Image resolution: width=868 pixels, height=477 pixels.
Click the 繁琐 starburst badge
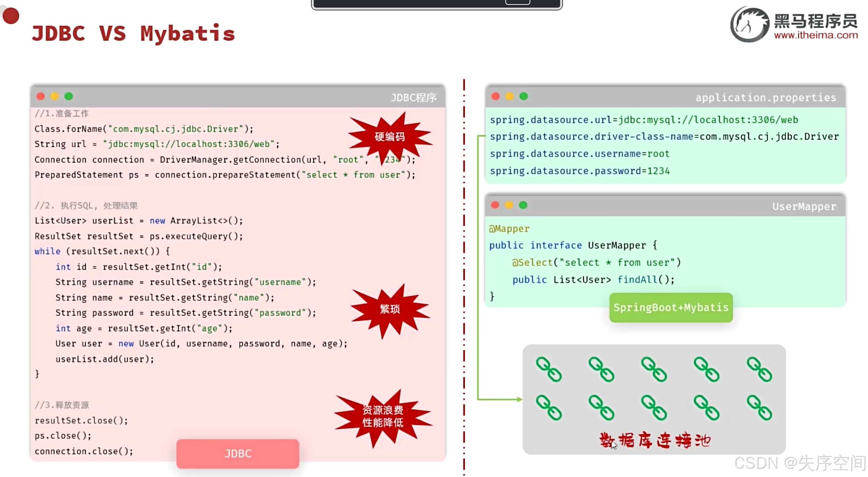pyautogui.click(x=389, y=309)
